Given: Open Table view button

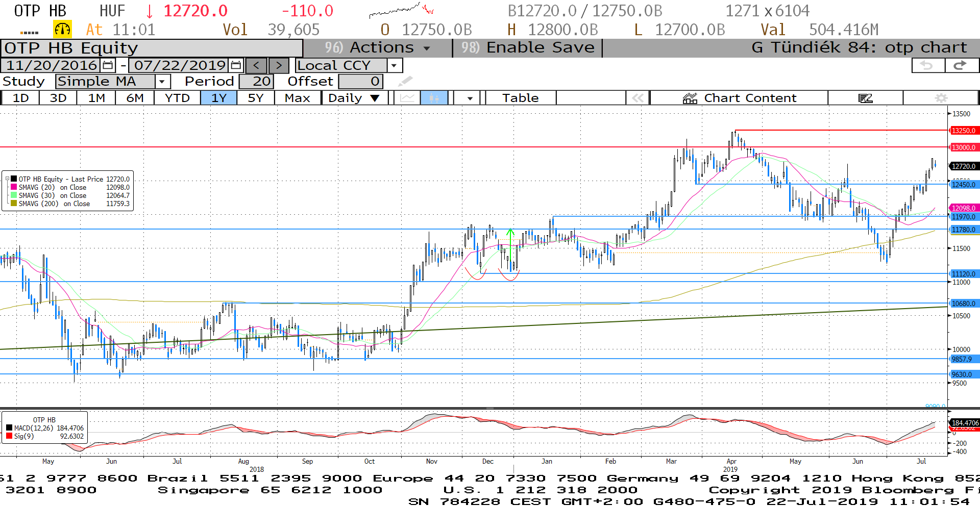Looking at the screenshot, I should click(x=520, y=98).
